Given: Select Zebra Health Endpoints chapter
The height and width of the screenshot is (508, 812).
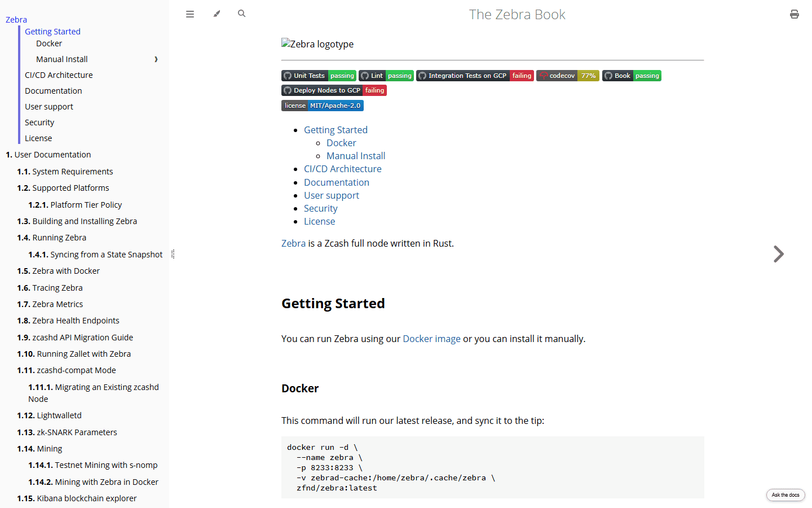Looking at the screenshot, I should pyautogui.click(x=68, y=321).
